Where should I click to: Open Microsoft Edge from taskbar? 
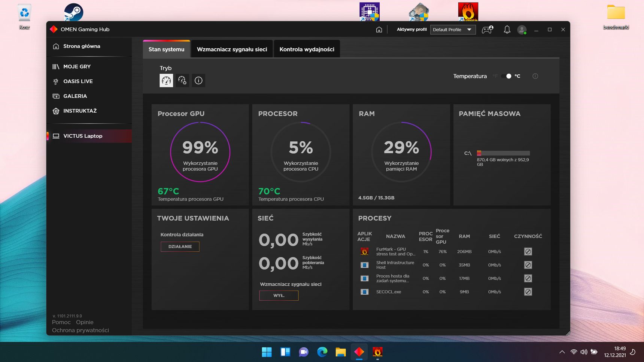click(x=322, y=352)
